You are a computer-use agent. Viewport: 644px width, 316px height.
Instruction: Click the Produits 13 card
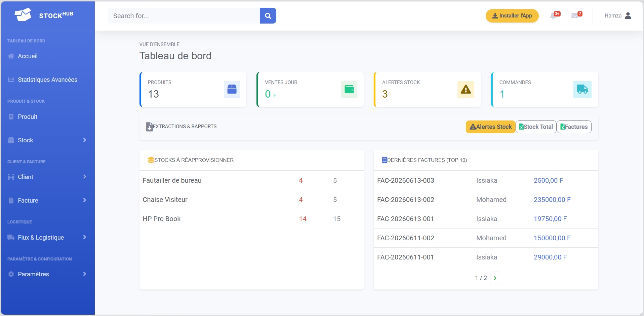click(x=193, y=90)
